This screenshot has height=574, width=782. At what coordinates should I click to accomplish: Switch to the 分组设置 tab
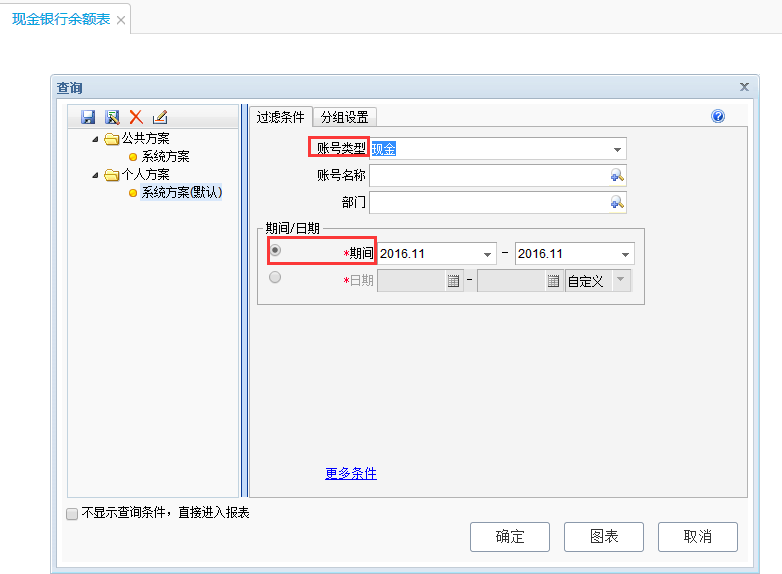click(x=344, y=117)
